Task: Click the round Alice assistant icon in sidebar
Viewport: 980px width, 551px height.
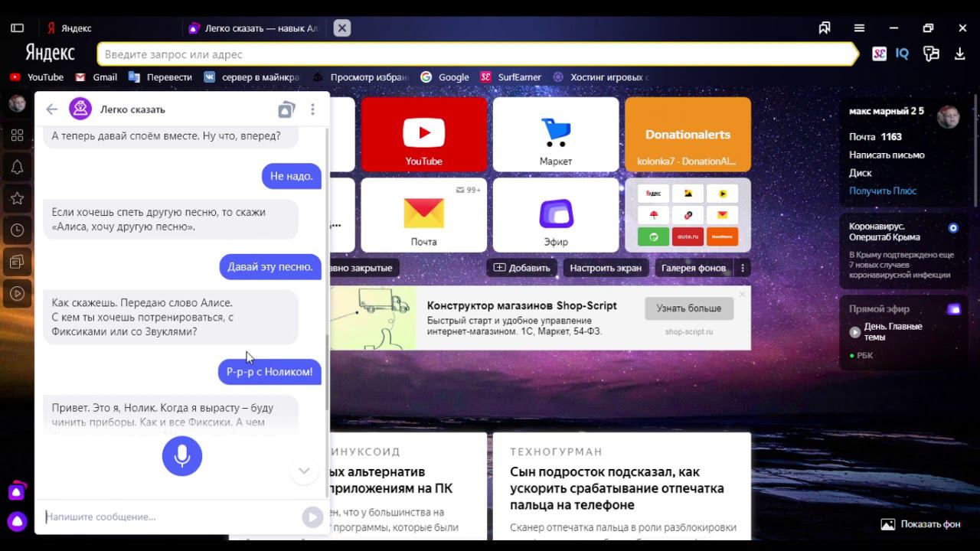Action: click(17, 522)
